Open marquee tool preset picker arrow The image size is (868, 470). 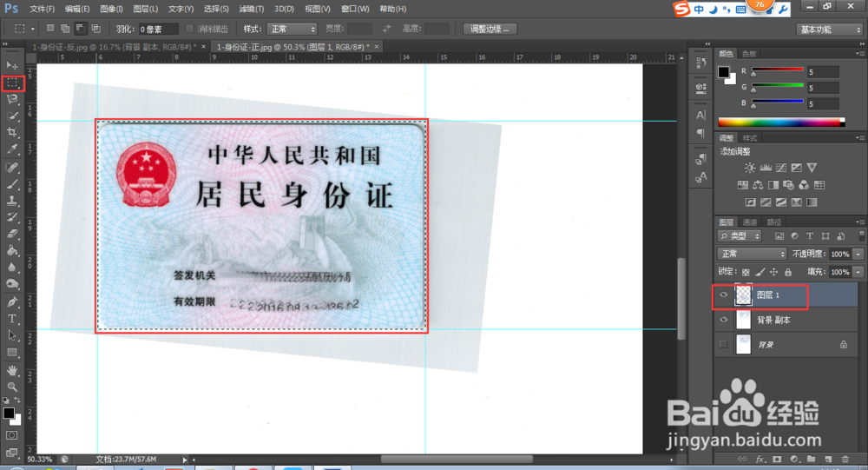(33, 29)
